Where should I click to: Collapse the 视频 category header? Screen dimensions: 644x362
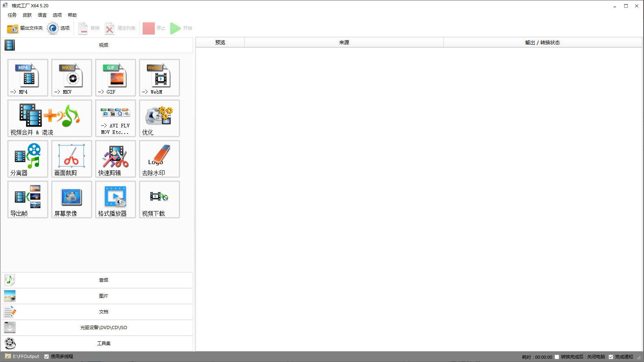pyautogui.click(x=98, y=45)
